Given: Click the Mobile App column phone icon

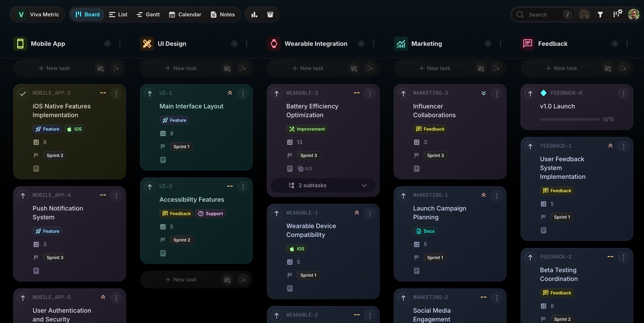Looking at the screenshot, I should point(20,43).
